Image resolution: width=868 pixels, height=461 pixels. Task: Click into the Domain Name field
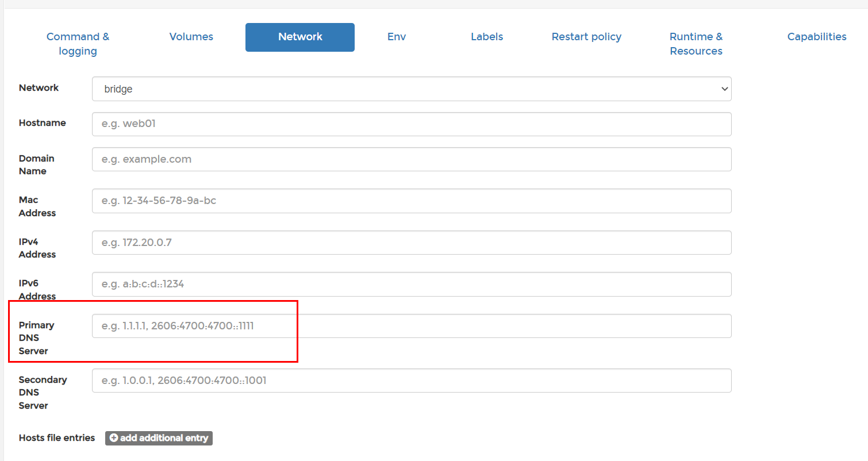[411, 159]
